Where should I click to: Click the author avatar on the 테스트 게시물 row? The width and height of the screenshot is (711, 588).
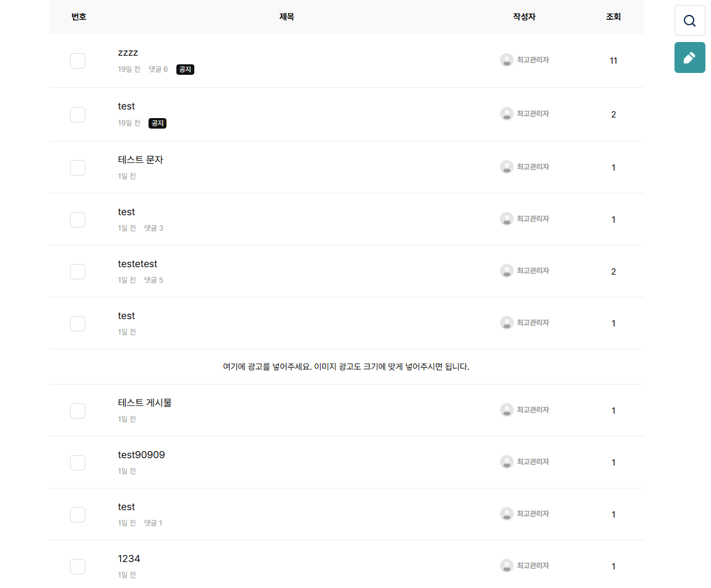coord(507,409)
